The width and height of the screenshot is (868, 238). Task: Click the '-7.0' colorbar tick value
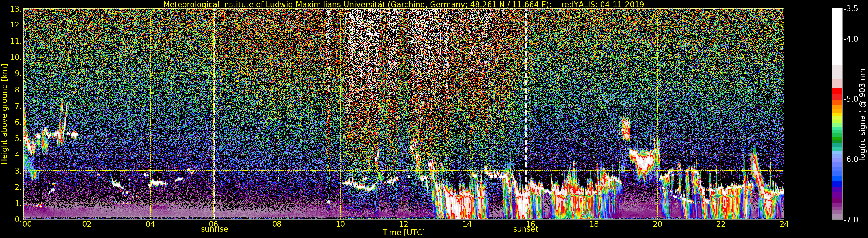point(850,220)
